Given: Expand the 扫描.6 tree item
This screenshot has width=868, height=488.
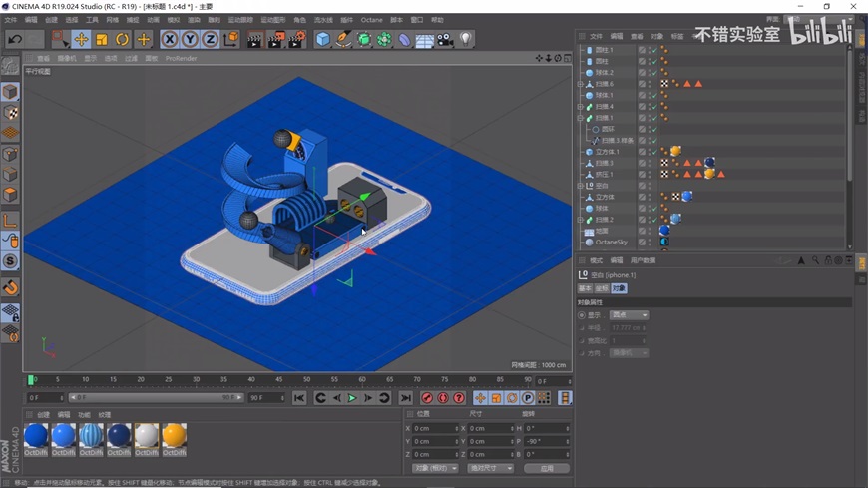Looking at the screenshot, I should tap(580, 84).
